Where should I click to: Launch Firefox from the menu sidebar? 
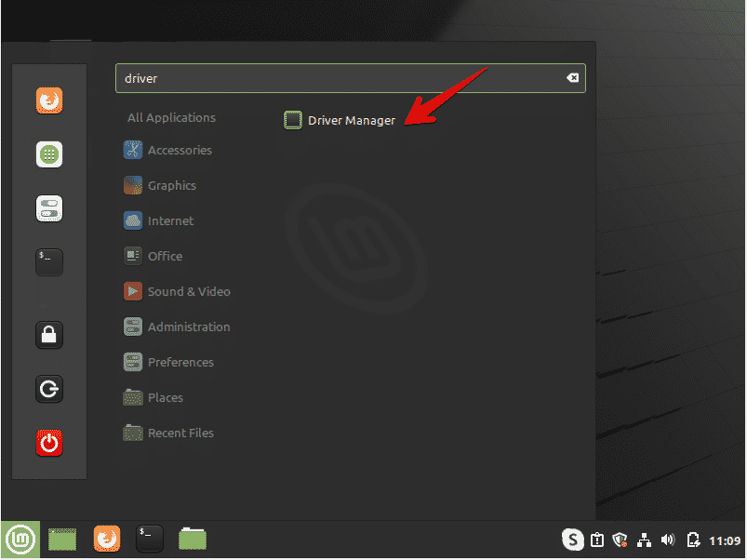click(x=48, y=100)
